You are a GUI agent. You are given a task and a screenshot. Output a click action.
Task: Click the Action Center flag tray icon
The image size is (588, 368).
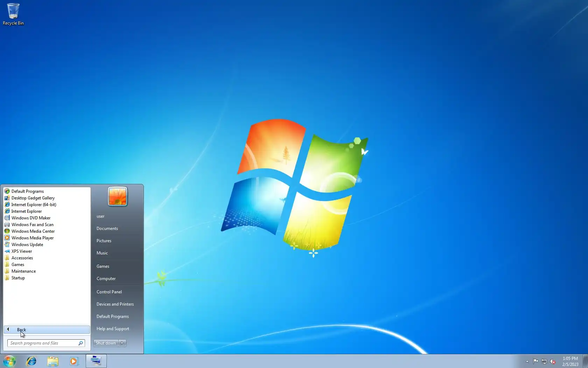pyautogui.click(x=536, y=361)
